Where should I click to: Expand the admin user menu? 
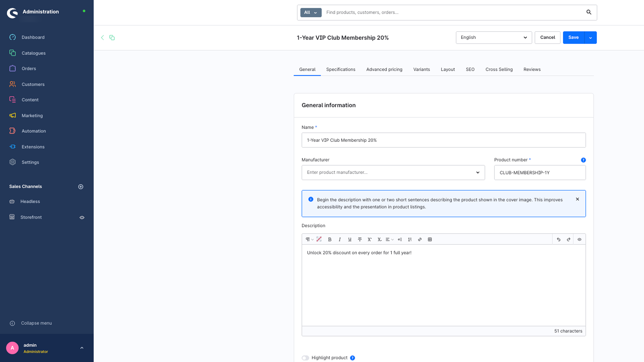pos(82,348)
